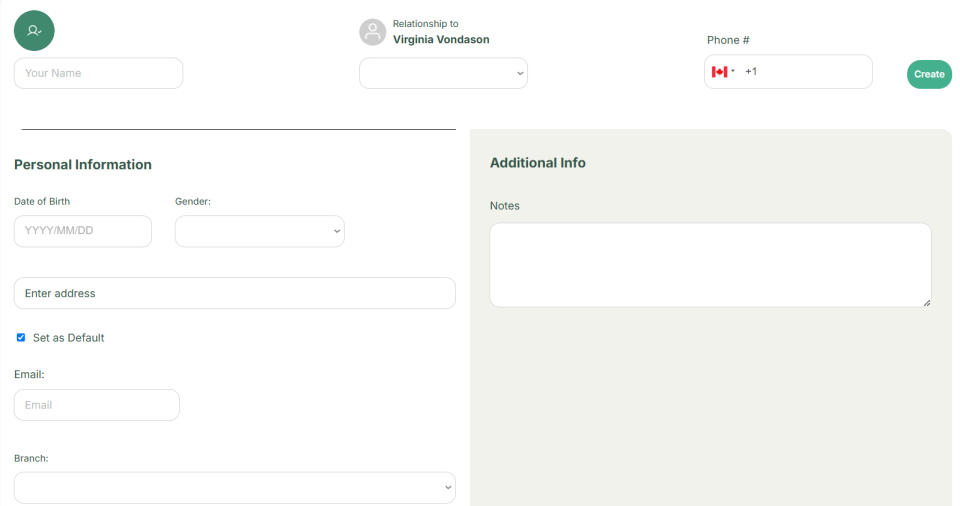960x506 pixels.
Task: Click into the phone number field
Action: point(805,72)
